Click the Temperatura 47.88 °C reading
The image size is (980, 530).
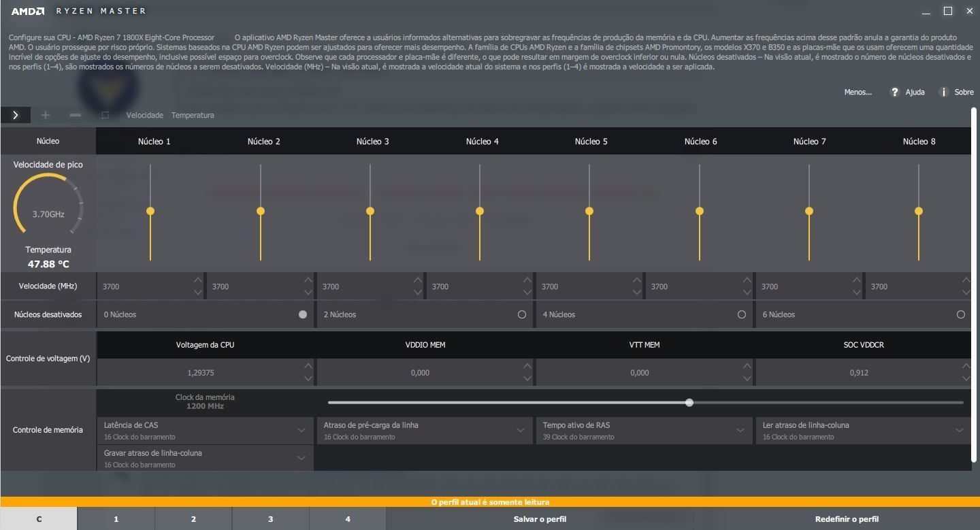click(x=48, y=264)
